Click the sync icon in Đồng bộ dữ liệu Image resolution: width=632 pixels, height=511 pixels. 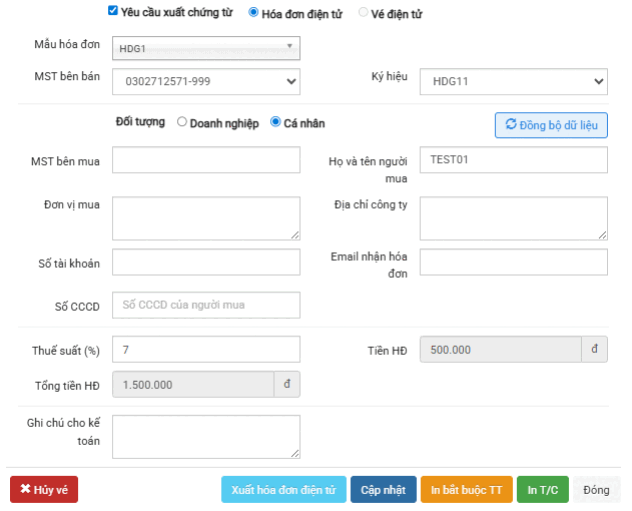(x=511, y=125)
